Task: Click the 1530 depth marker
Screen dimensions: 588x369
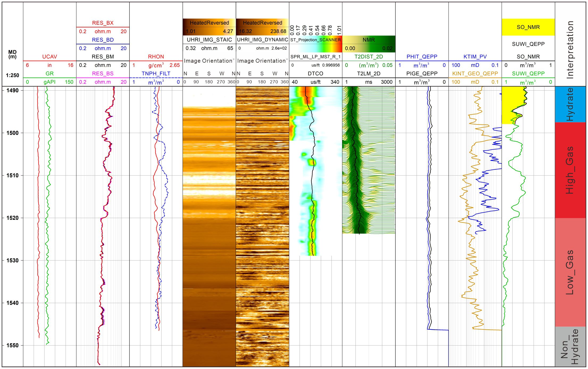Action: click(x=12, y=260)
